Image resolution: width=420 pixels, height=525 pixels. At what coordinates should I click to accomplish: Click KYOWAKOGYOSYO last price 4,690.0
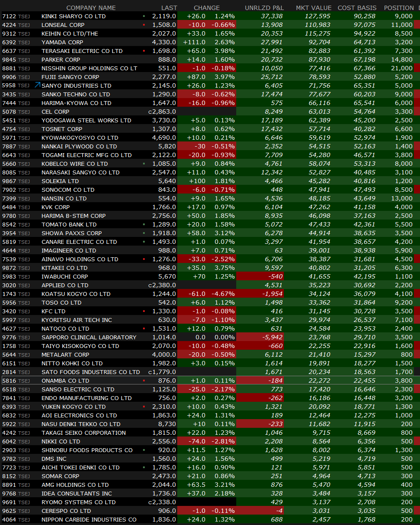click(x=164, y=138)
